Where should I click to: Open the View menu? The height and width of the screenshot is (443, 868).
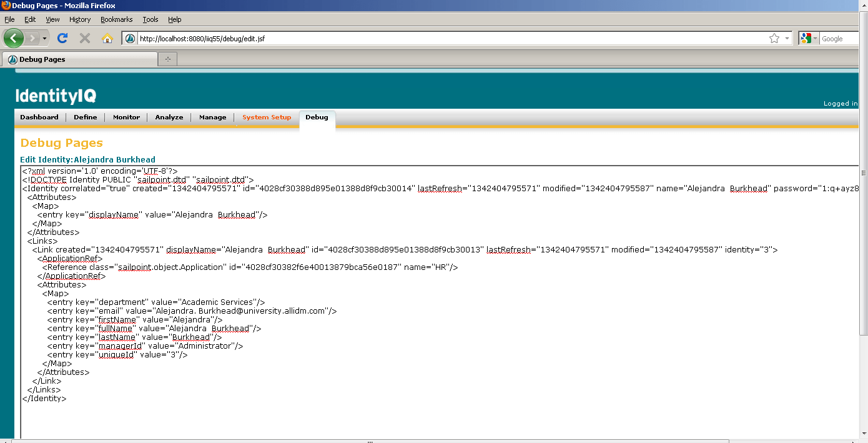pyautogui.click(x=52, y=19)
